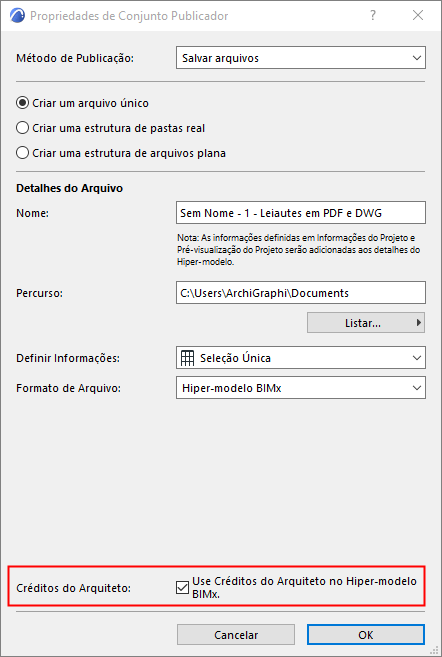The width and height of the screenshot is (442, 657).
Task: Click the Archicad logo icon in title bar
Action: [x=17, y=16]
